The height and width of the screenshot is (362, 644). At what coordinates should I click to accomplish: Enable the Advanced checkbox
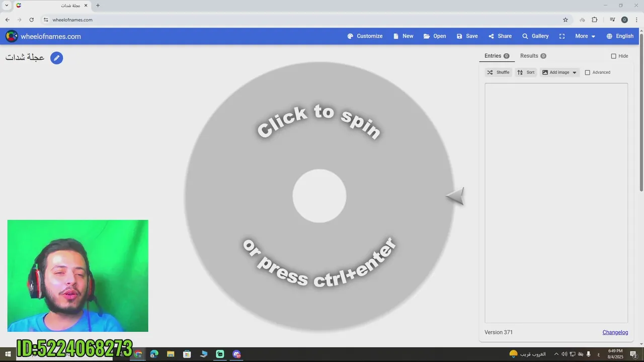click(587, 72)
